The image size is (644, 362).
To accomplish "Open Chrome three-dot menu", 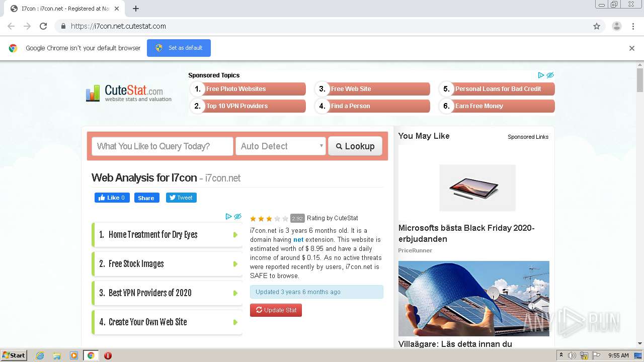I will click(633, 26).
